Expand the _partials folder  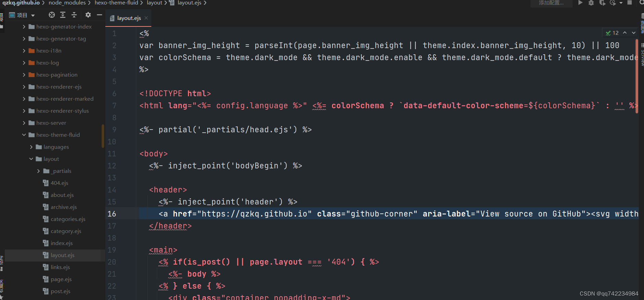pyautogui.click(x=38, y=171)
